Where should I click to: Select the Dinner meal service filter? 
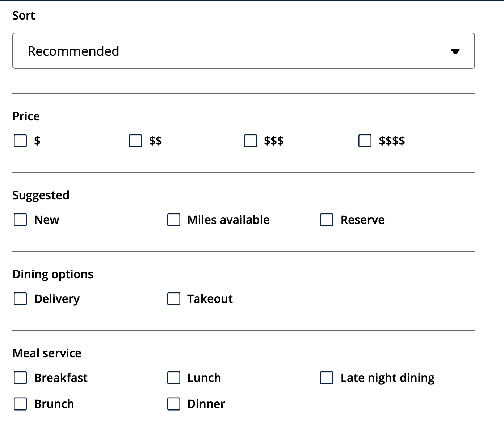click(173, 404)
